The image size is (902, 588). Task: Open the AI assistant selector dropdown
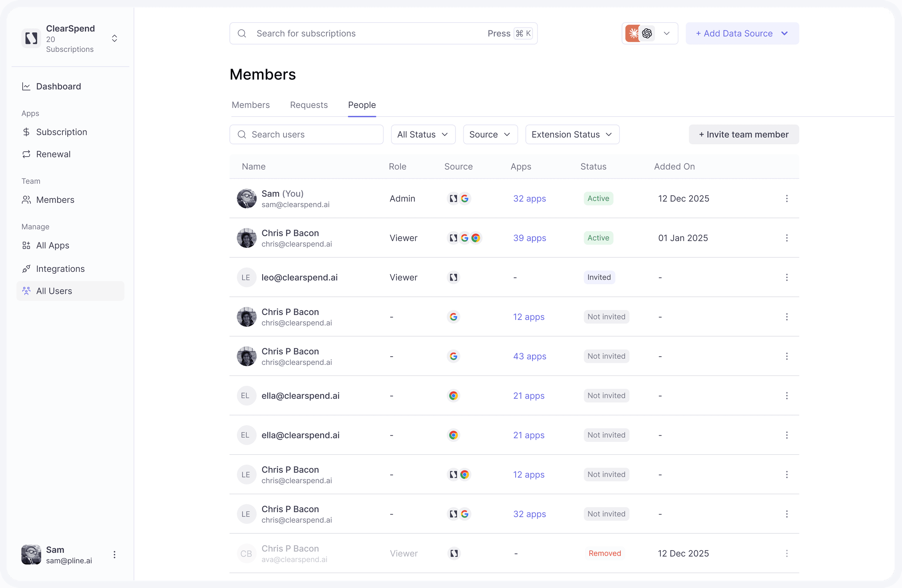[x=649, y=33]
